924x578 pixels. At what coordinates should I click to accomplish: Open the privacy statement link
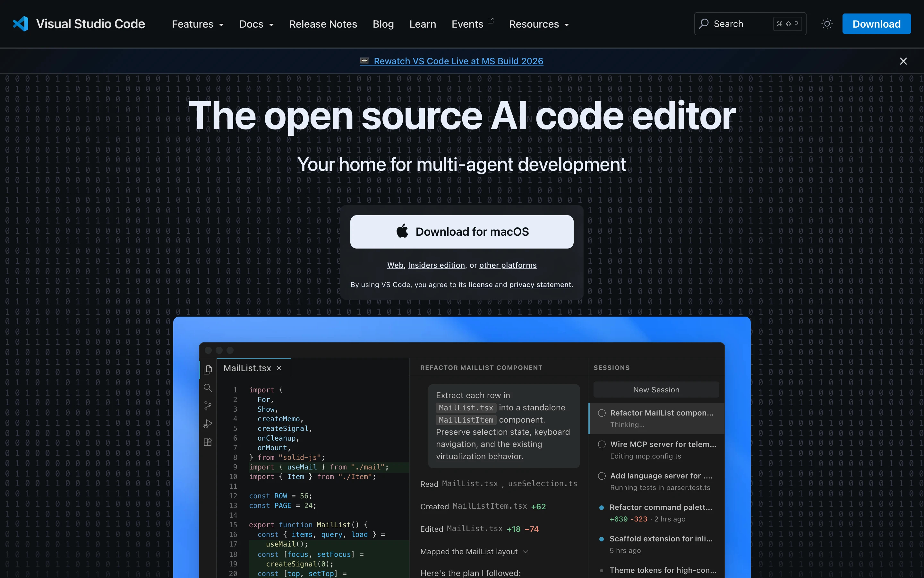tap(540, 285)
